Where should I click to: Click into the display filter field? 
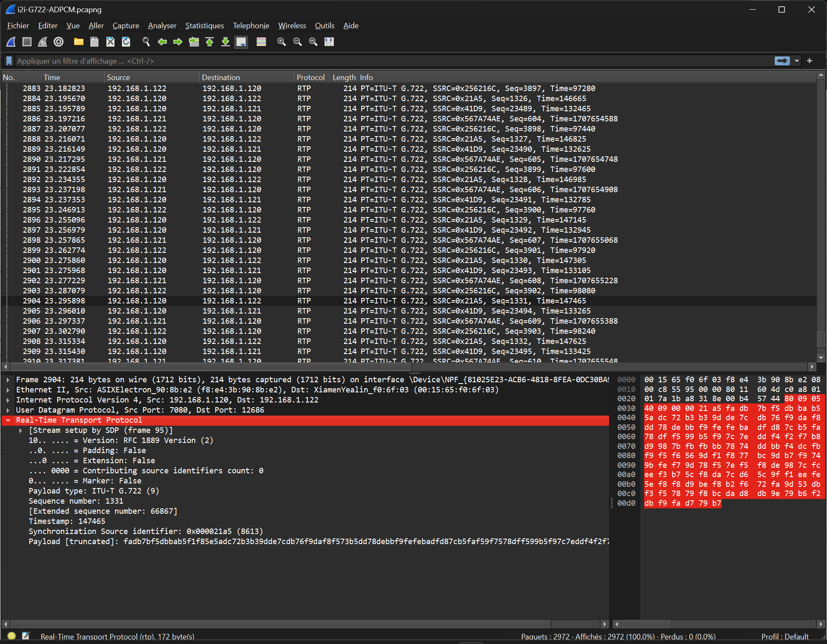click(394, 61)
